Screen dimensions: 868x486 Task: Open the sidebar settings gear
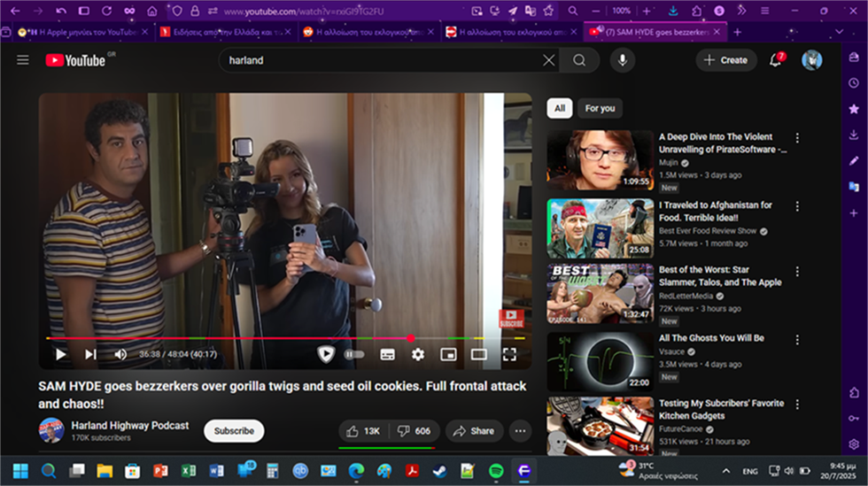(x=854, y=444)
